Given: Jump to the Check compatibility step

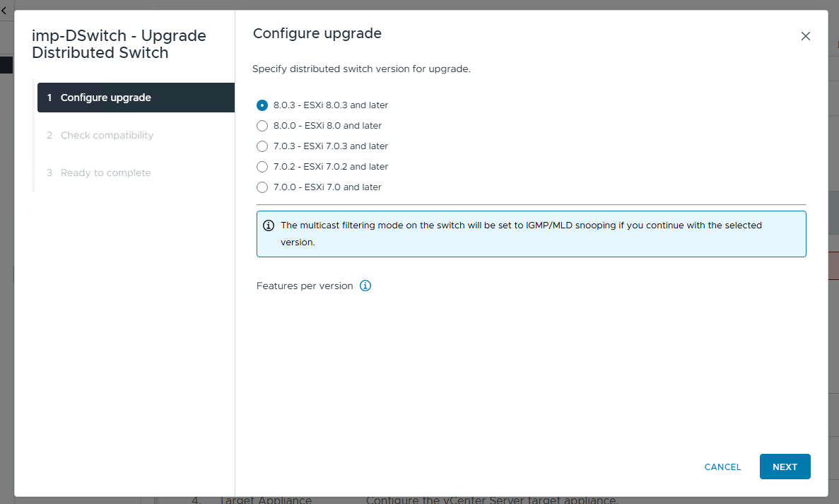Looking at the screenshot, I should [106, 135].
